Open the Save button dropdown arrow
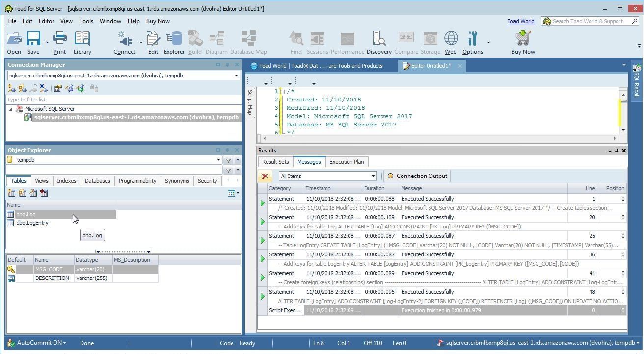Image resolution: width=644 pixels, height=354 pixels. tap(47, 43)
